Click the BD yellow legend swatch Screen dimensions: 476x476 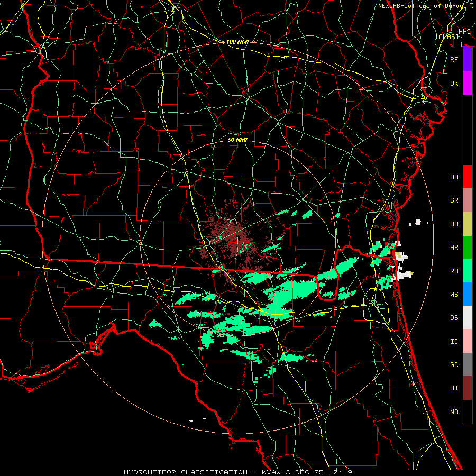click(467, 224)
